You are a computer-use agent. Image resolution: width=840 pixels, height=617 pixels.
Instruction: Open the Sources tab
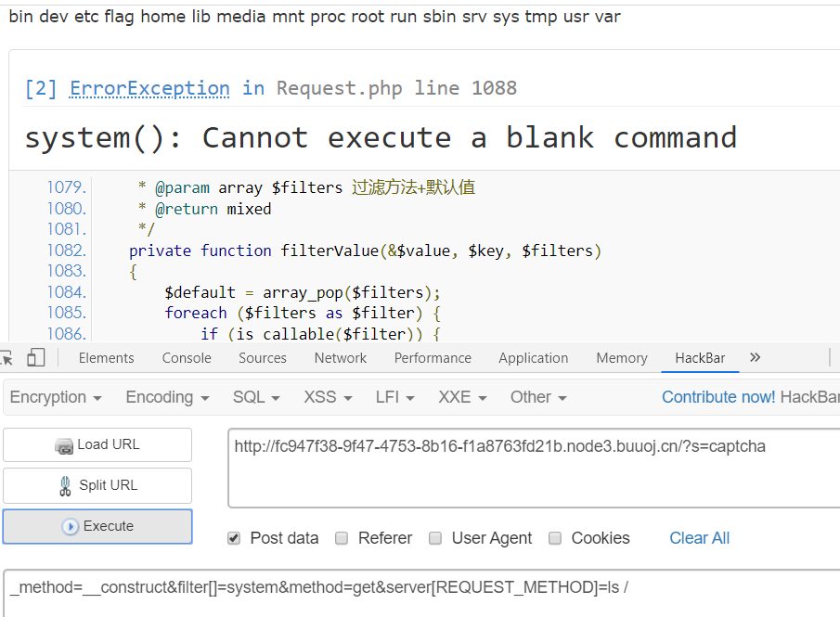coord(263,358)
